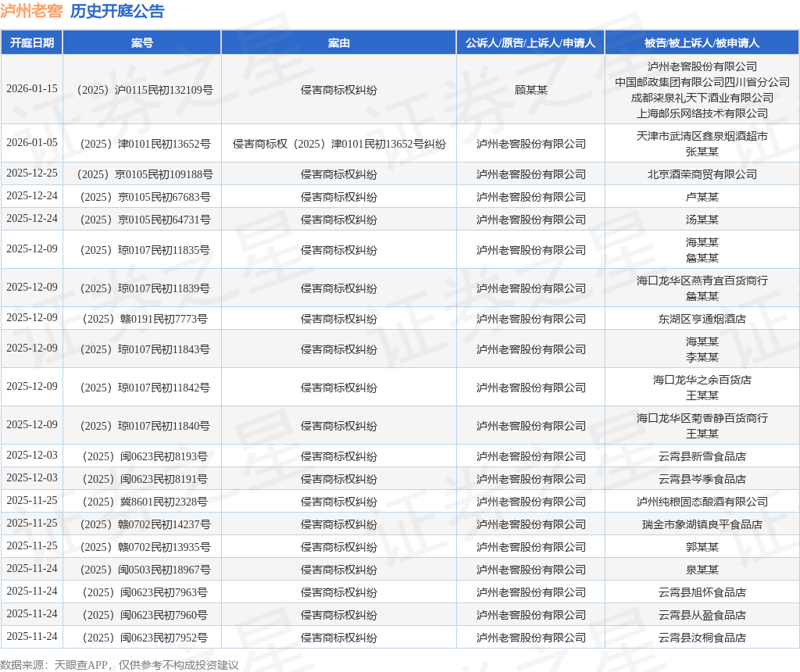Screen dimensions: 800x672
Task: Click defendant 海口龙华区菊香静百货商行
Action: pyautogui.click(x=702, y=418)
